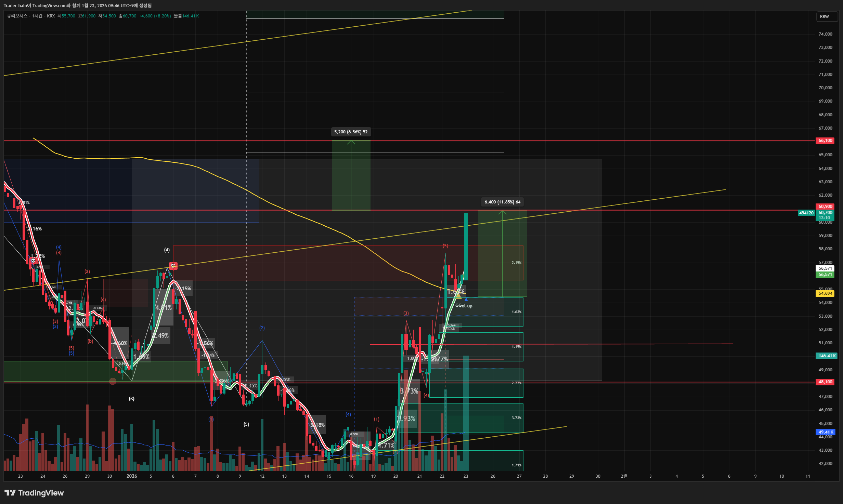The width and height of the screenshot is (843, 504).
Task: Click the low value 저54,500
Action: tap(107, 16)
